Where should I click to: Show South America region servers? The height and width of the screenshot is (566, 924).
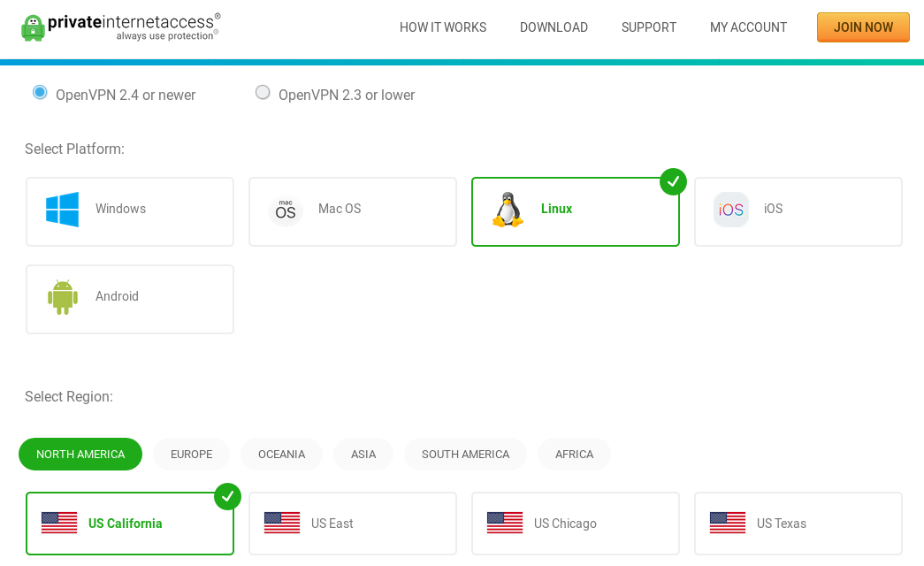pos(465,455)
